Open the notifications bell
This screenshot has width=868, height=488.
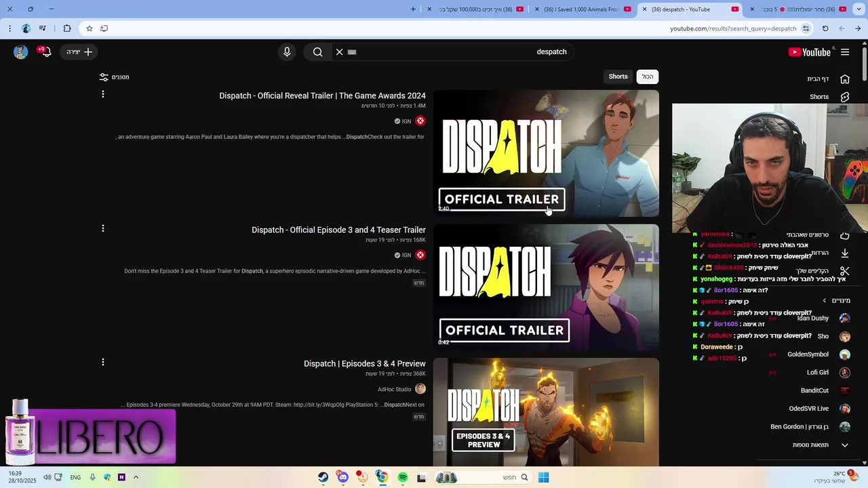tap(45, 52)
